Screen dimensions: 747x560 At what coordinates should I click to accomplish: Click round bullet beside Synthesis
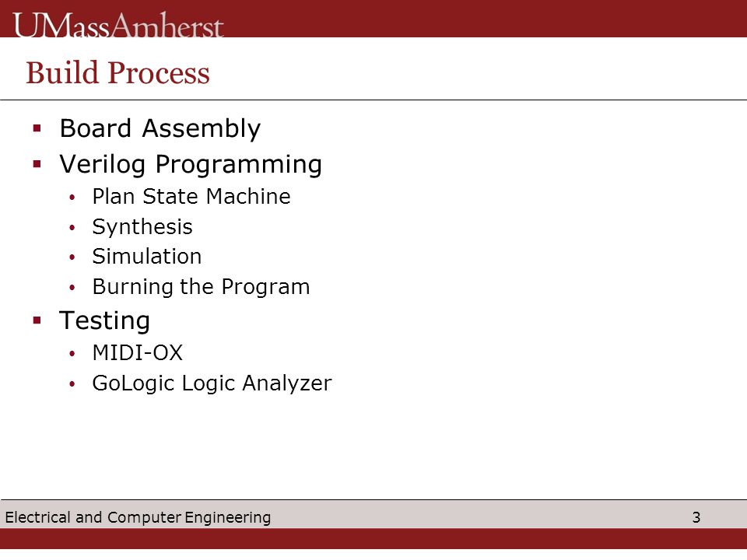(x=72, y=228)
